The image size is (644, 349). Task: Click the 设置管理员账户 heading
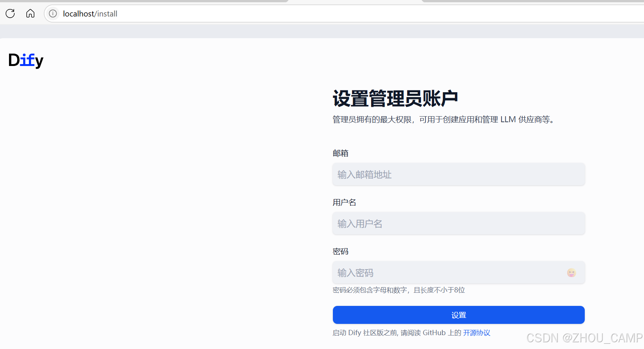(395, 99)
